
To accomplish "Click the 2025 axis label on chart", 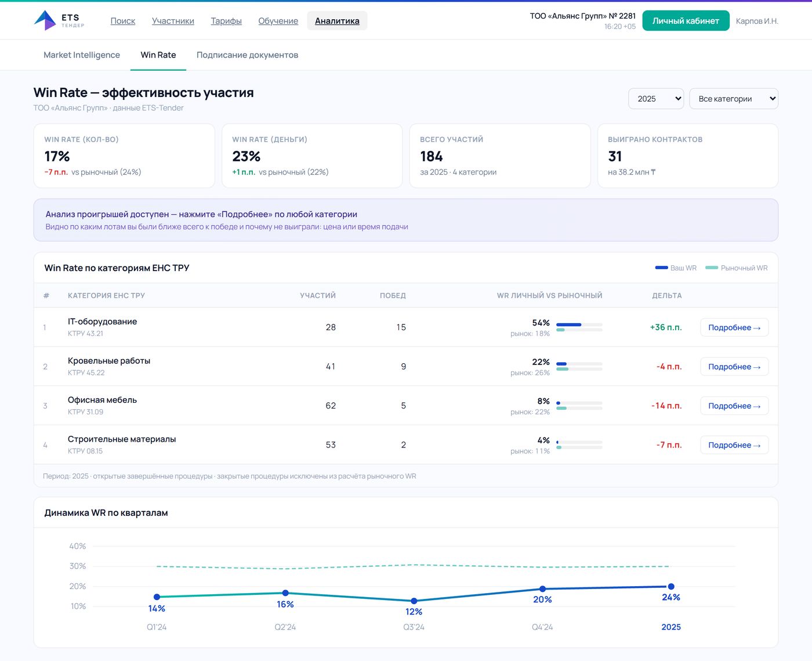I will 671,627.
